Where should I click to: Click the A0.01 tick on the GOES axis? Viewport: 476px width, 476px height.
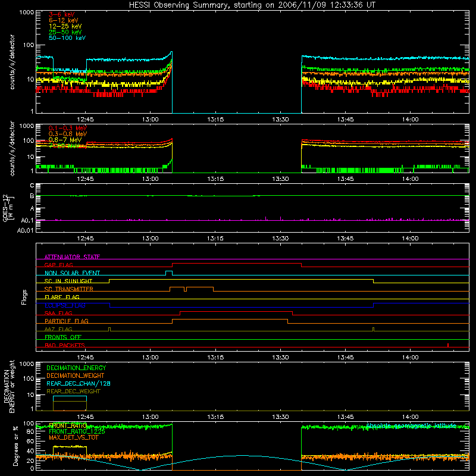coord(25,230)
